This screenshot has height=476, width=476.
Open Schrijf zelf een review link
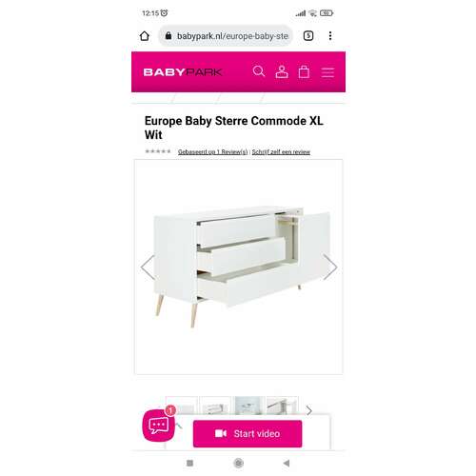pyautogui.click(x=281, y=152)
